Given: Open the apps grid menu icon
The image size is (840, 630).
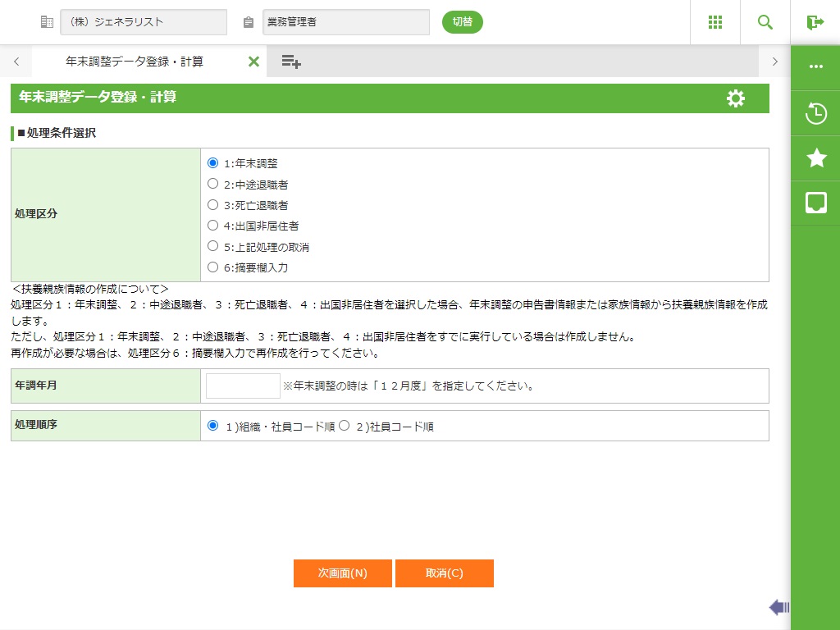Looking at the screenshot, I should click(714, 22).
